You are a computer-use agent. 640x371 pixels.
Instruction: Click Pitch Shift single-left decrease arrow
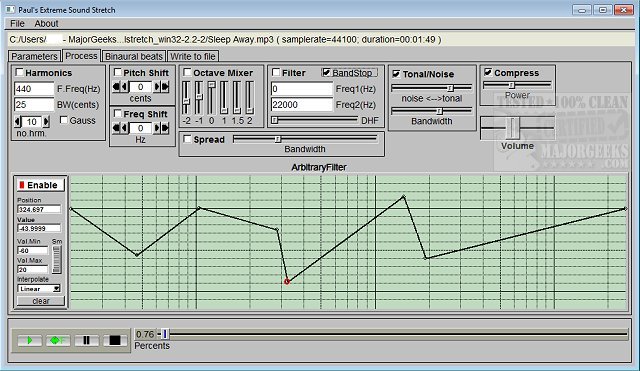pos(124,87)
